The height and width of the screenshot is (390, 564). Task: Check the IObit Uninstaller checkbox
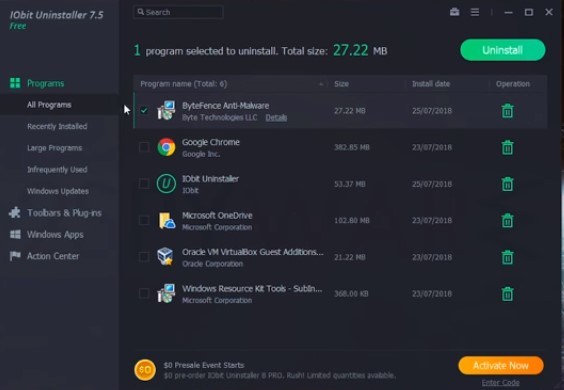(144, 183)
